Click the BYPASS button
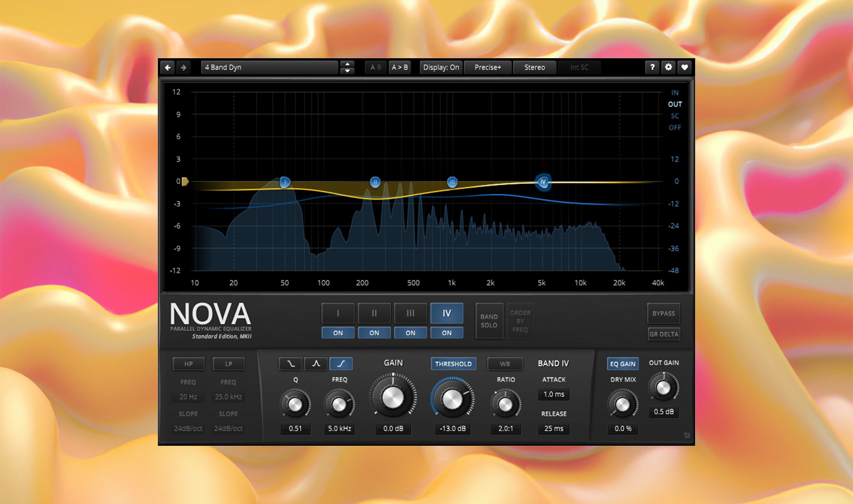Image resolution: width=853 pixels, height=504 pixels. (663, 314)
